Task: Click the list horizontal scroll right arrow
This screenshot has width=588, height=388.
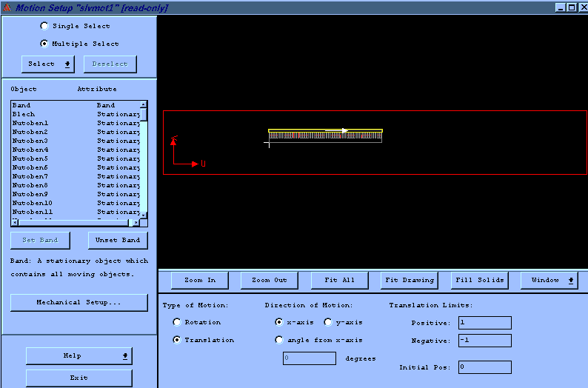Action: point(136,223)
